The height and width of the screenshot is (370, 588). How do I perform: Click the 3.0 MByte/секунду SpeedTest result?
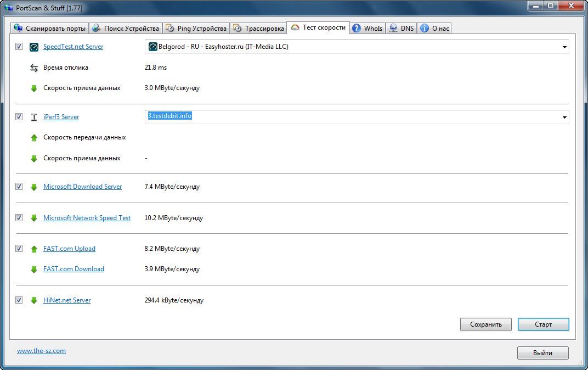click(x=172, y=88)
